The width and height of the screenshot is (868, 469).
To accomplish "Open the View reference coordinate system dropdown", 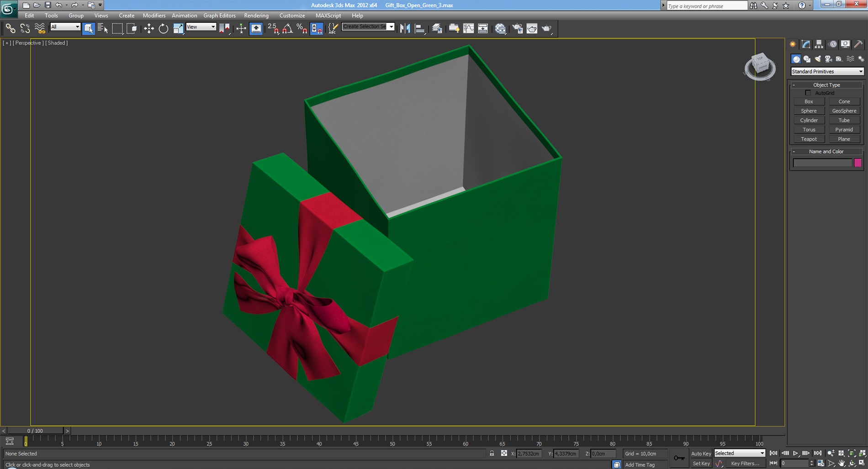I will click(201, 27).
